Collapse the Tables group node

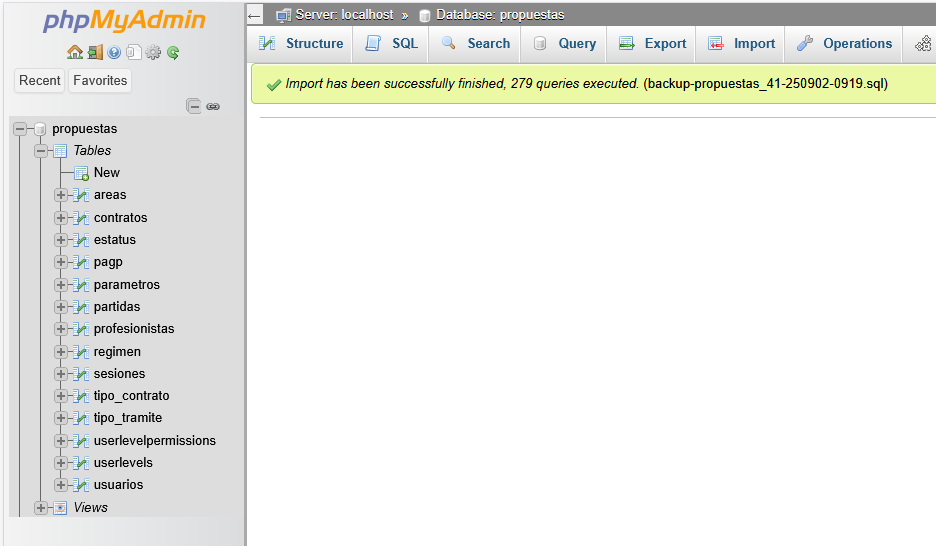[x=41, y=151]
